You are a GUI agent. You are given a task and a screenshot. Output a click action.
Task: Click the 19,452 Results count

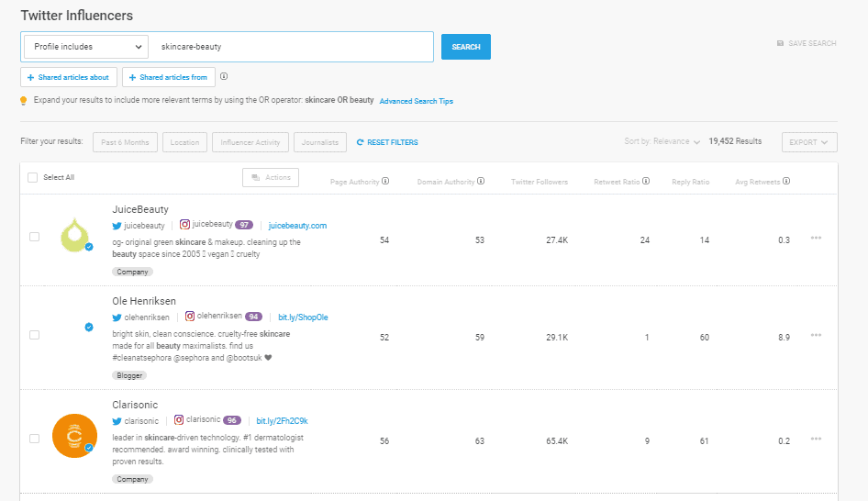tap(735, 141)
